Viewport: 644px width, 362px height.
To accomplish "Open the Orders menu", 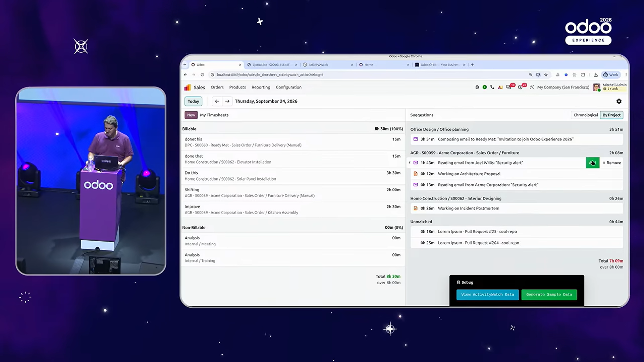I will coord(217,87).
